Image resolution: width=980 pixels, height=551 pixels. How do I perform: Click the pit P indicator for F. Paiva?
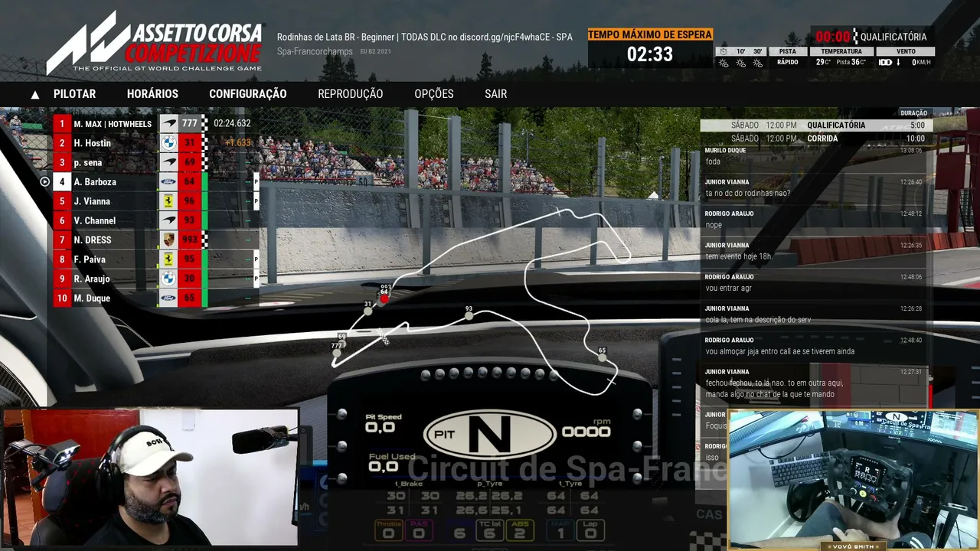256,259
